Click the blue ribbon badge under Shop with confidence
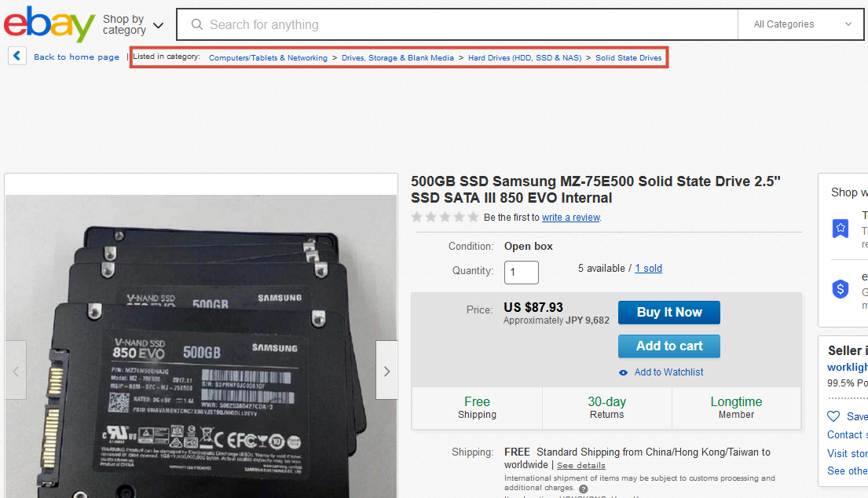Viewport: 868px width, 498px height. pos(841,229)
